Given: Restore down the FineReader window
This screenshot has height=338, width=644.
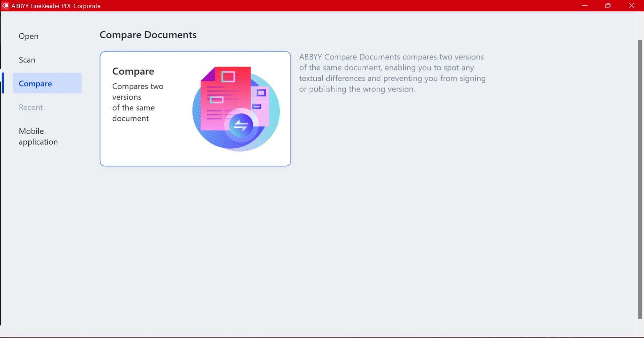Looking at the screenshot, I should click(x=608, y=6).
